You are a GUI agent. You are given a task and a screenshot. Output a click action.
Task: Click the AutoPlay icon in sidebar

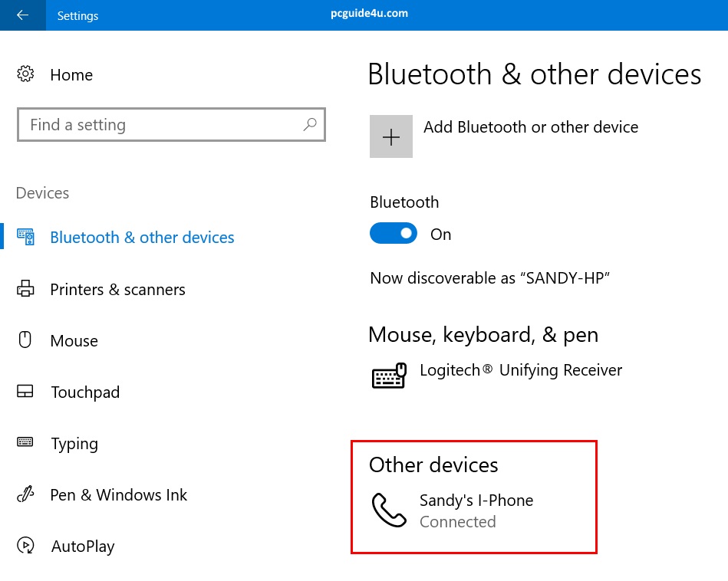pos(25,546)
